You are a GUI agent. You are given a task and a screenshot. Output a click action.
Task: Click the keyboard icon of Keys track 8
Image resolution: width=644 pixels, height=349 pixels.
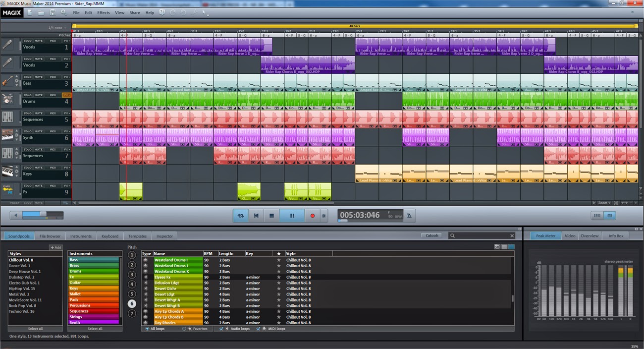(7, 172)
